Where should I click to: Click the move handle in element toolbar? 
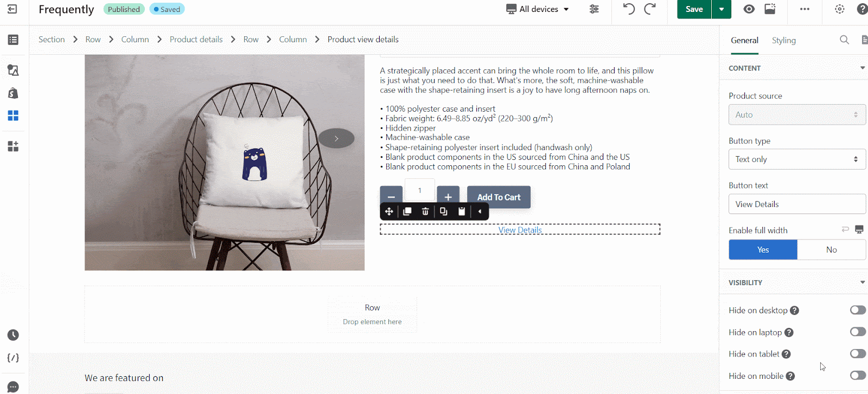tap(389, 211)
